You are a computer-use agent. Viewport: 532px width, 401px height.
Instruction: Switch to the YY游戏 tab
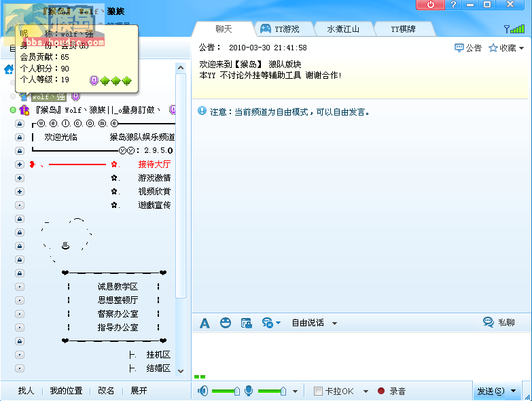(287, 29)
